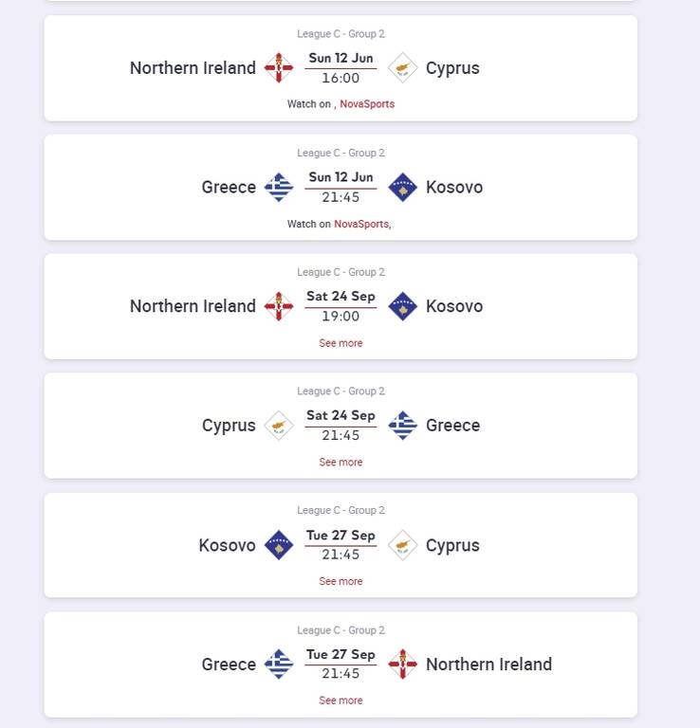
Task: Expand See more for Greece vs Northern Ireland
Action: pyautogui.click(x=341, y=701)
